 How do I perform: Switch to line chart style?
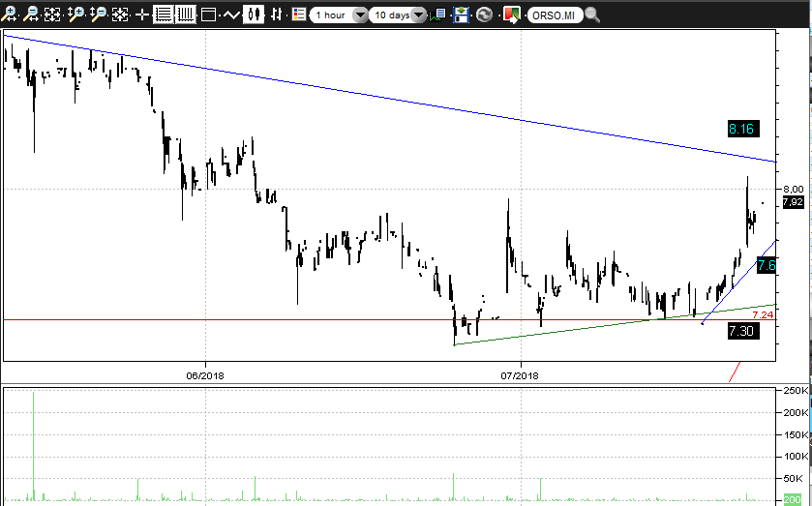coord(231,15)
